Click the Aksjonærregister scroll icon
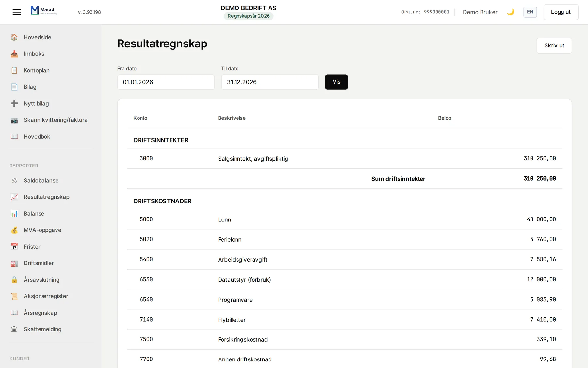Screen dimensions: 588x368 coord(14,296)
